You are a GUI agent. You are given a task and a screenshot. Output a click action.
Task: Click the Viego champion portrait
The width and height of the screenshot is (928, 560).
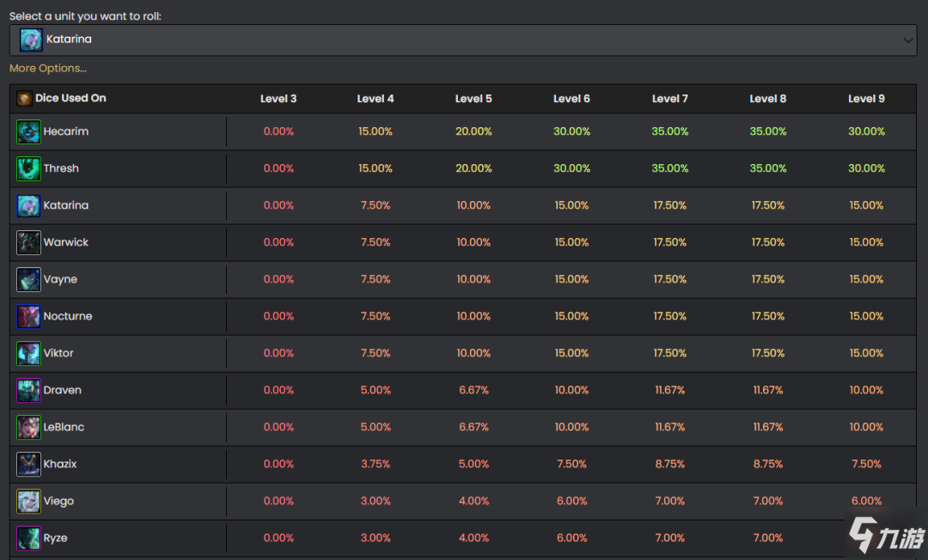(28, 502)
